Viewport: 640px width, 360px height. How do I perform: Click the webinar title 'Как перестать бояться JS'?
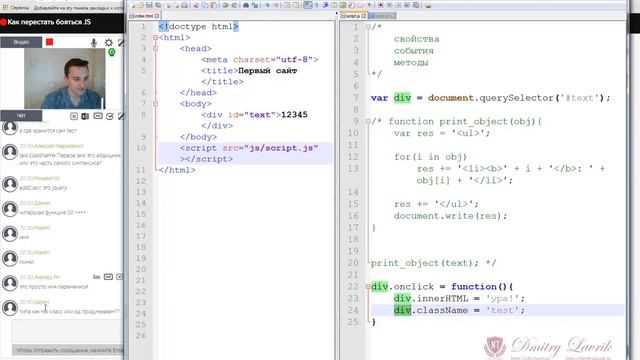(49, 22)
